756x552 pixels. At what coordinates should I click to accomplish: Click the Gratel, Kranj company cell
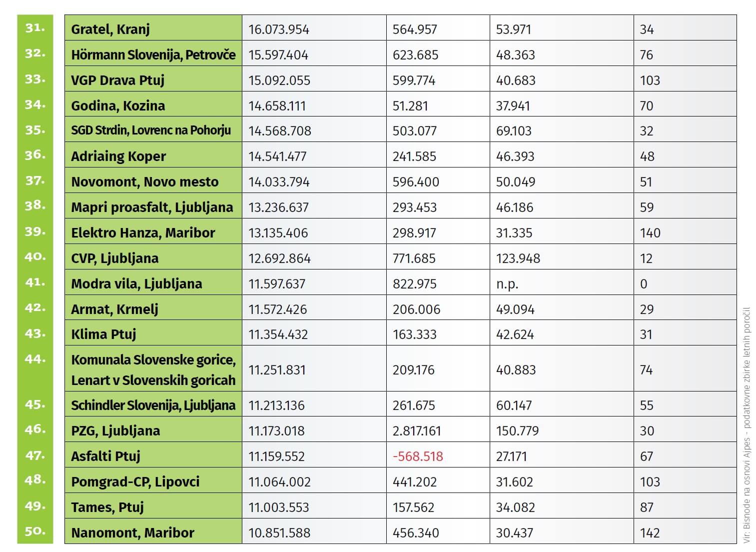tap(153, 29)
